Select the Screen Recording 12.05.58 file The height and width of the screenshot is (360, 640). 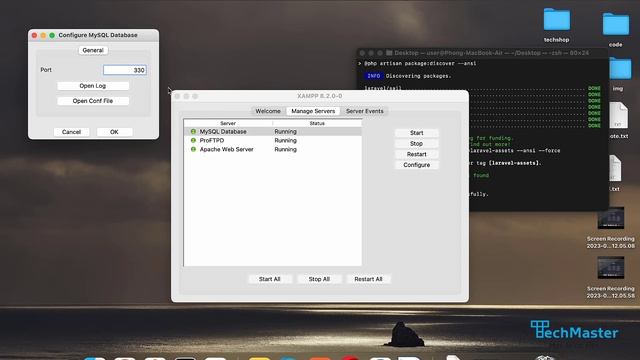point(611,278)
